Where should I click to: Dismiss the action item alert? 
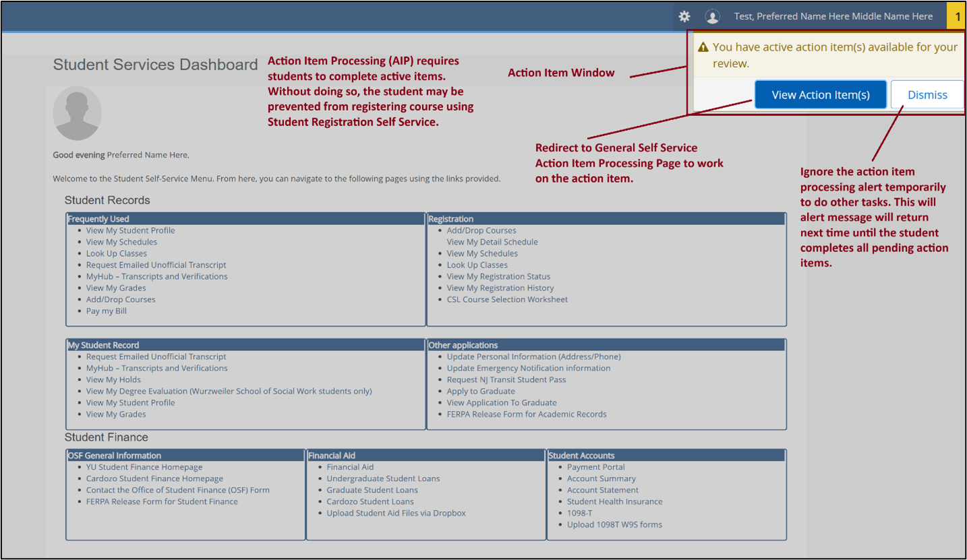pos(927,95)
